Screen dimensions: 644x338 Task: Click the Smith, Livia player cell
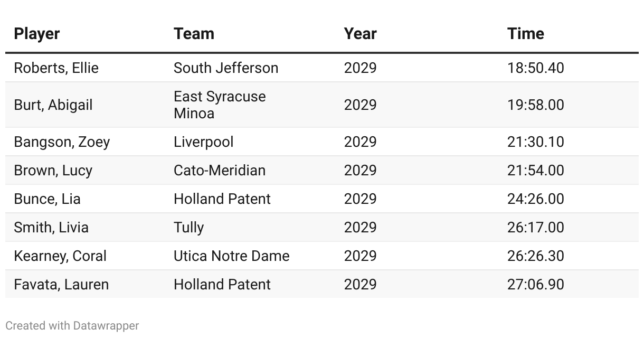click(x=51, y=228)
